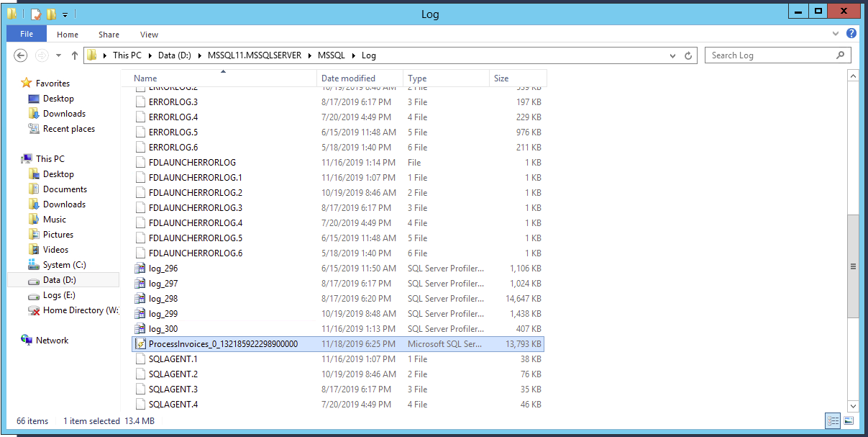Open the address bar history dropdown
The height and width of the screenshot is (437, 868).
pos(672,55)
